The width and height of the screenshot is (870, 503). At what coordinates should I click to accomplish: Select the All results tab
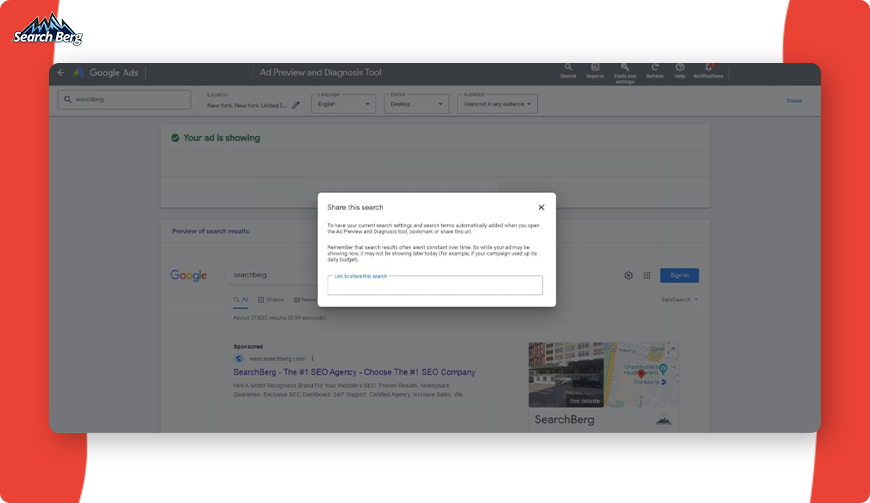[x=241, y=300]
